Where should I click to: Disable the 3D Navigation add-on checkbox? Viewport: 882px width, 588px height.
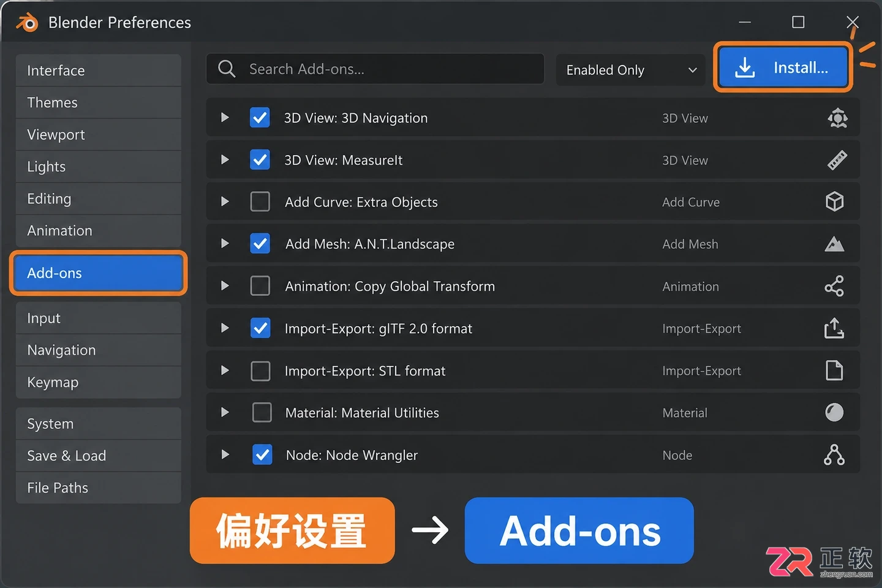point(260,118)
